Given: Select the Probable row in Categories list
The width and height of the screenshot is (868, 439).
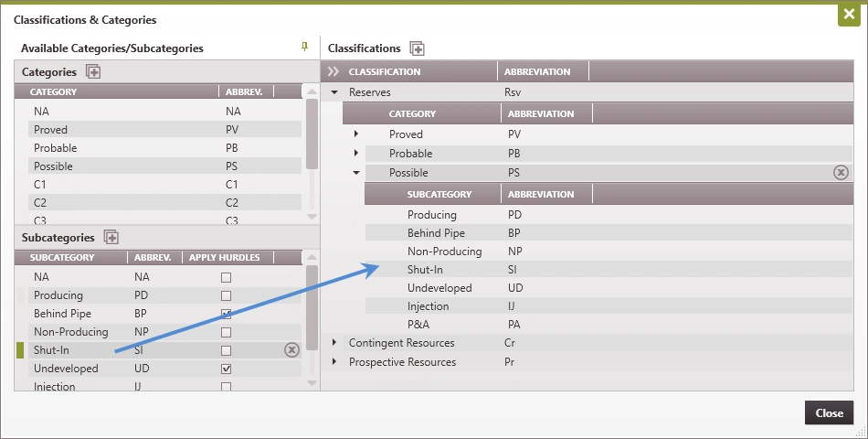Looking at the screenshot, I should point(56,148).
